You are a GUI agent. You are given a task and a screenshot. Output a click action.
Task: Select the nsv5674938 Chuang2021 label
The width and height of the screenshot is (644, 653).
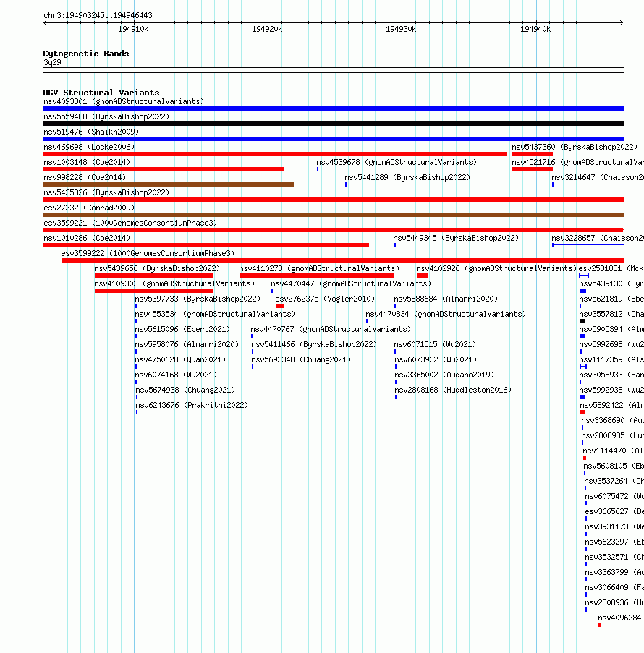185,390
